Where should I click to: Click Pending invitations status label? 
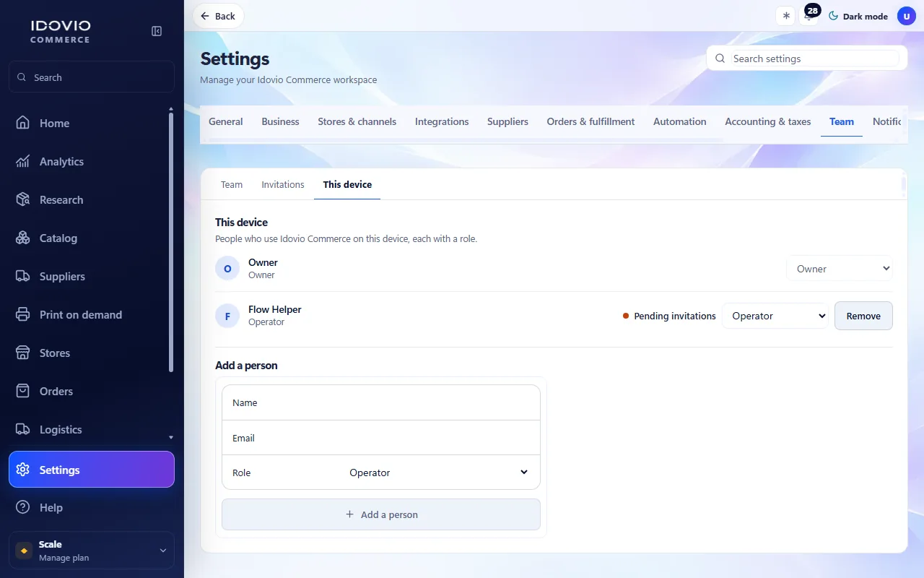point(669,316)
